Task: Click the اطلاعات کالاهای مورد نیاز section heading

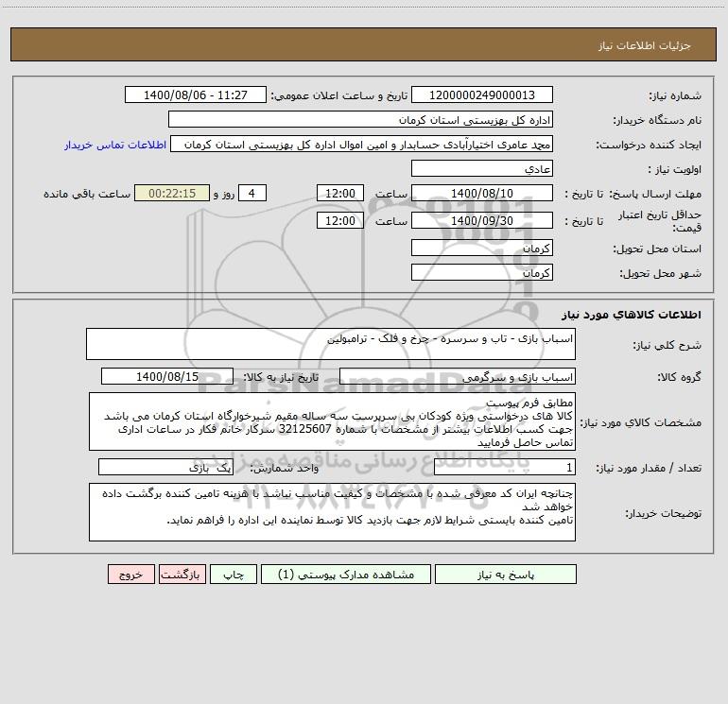Action: point(632,315)
